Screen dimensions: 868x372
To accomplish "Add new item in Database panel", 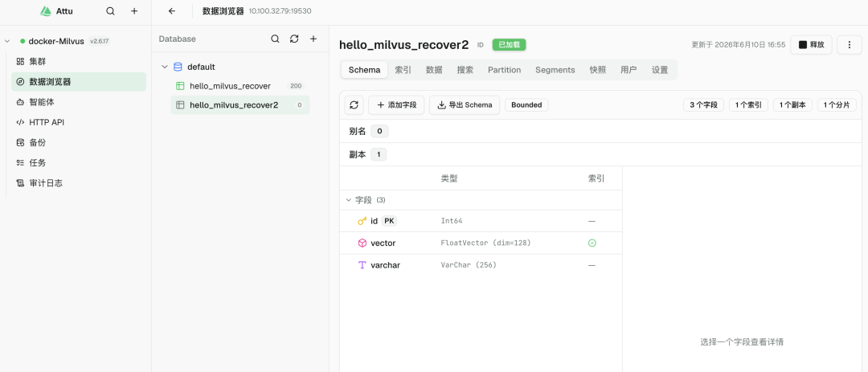I will coord(313,39).
